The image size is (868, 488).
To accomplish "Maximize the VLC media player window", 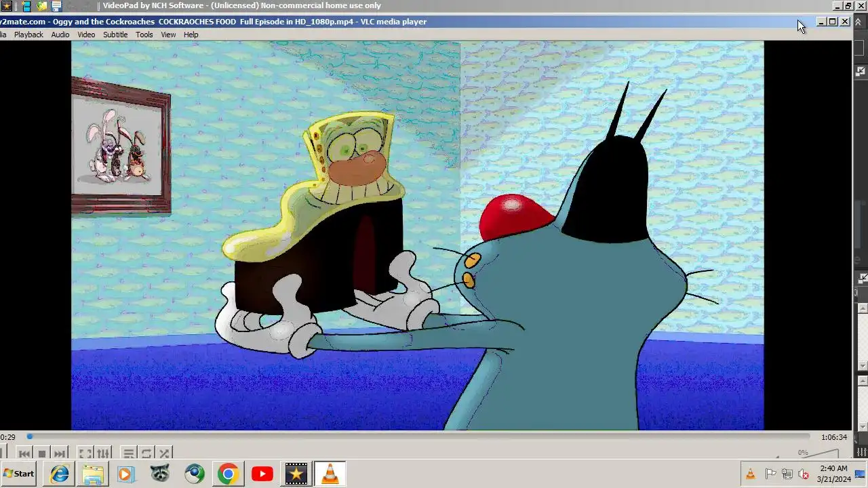I will (833, 22).
